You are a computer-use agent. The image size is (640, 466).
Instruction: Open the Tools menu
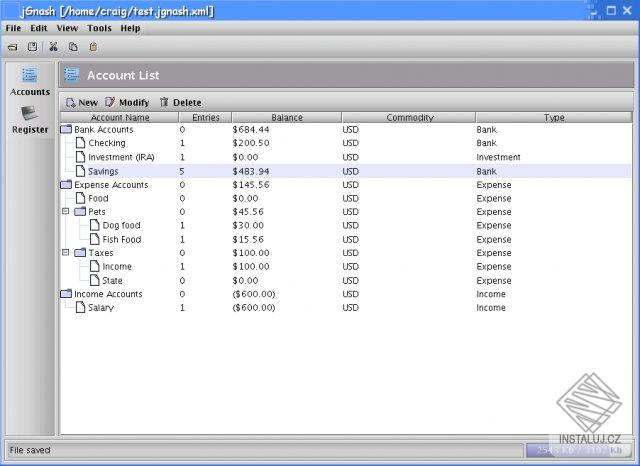(x=99, y=28)
